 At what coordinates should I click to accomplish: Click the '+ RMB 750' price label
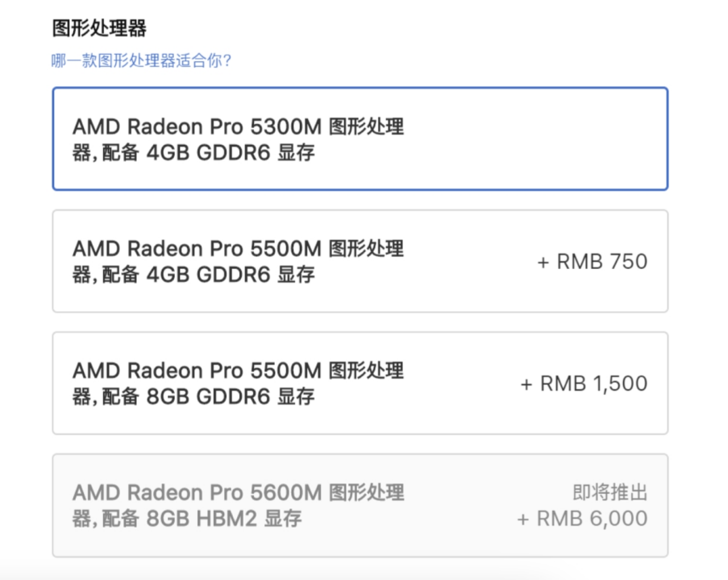tap(593, 262)
